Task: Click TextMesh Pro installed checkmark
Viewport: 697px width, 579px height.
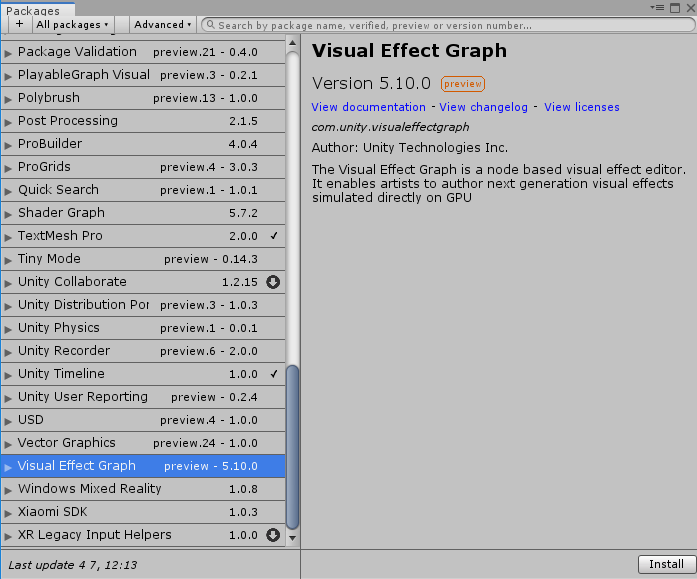Action: pyautogui.click(x=274, y=236)
